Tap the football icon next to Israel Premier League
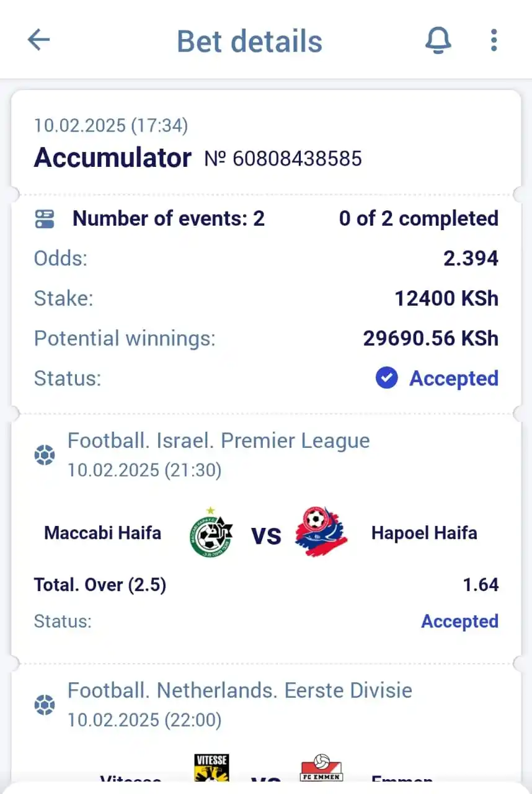Image resolution: width=532 pixels, height=794 pixels. tap(45, 456)
